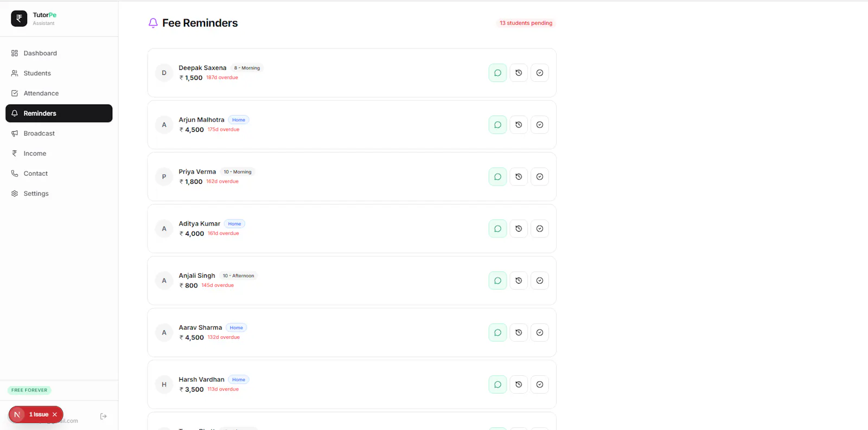Mark Anjali Singh's fee paid
The height and width of the screenshot is (430, 868).
click(540, 281)
